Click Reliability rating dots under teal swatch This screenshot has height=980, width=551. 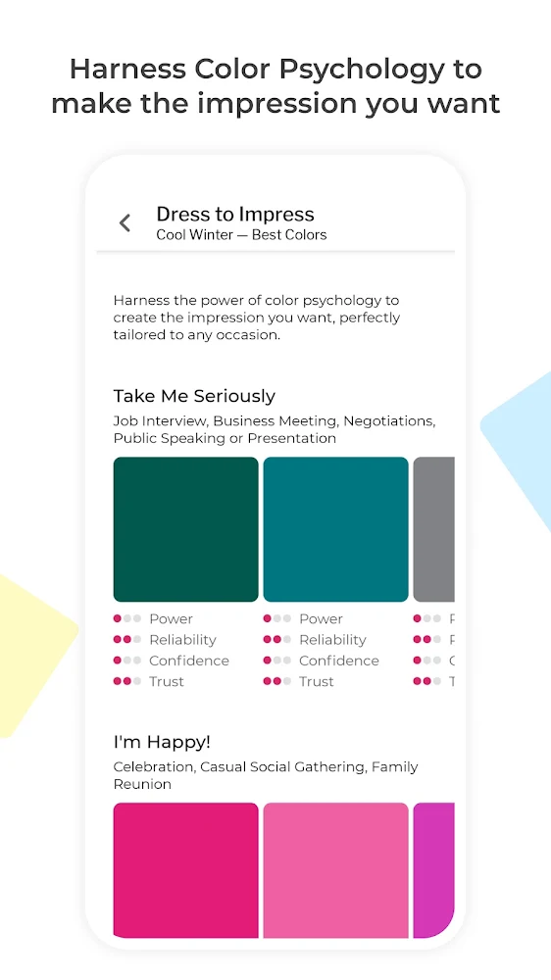277,639
